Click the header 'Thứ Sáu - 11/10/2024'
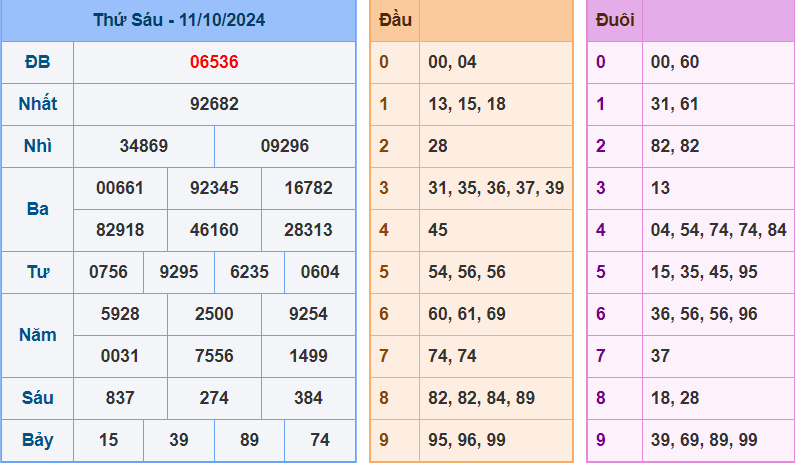 coord(179,20)
